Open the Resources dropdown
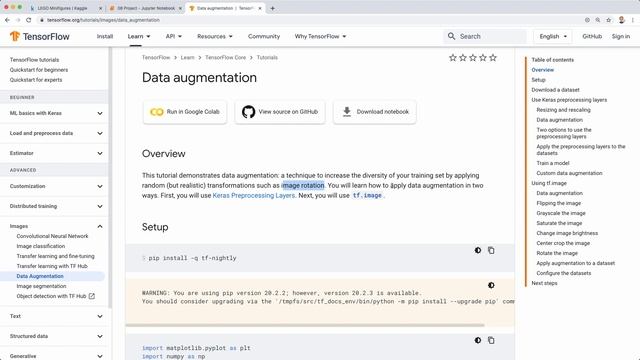The image size is (640, 360). coord(215,36)
